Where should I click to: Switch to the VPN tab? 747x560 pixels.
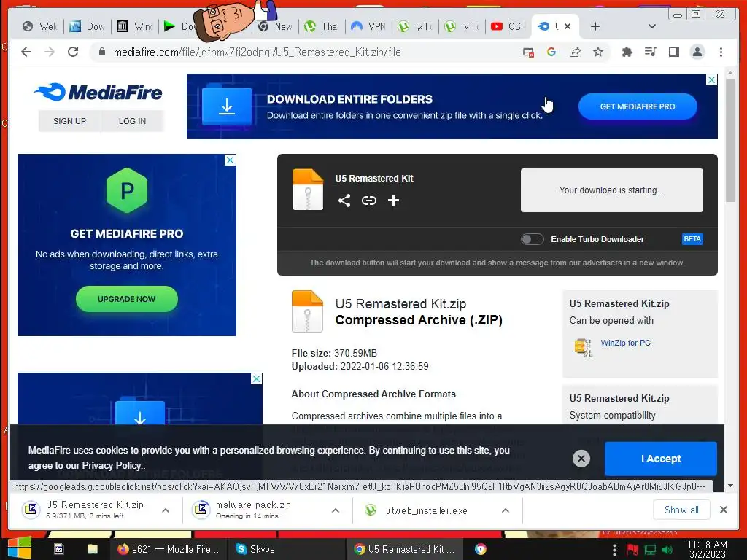368,27
